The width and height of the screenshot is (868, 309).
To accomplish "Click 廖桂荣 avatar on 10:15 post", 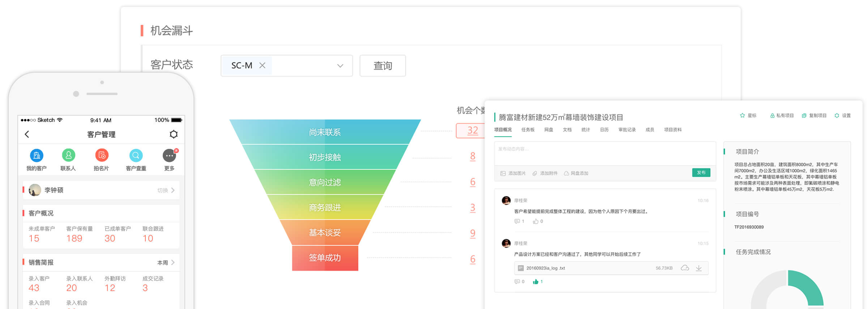I will point(506,243).
